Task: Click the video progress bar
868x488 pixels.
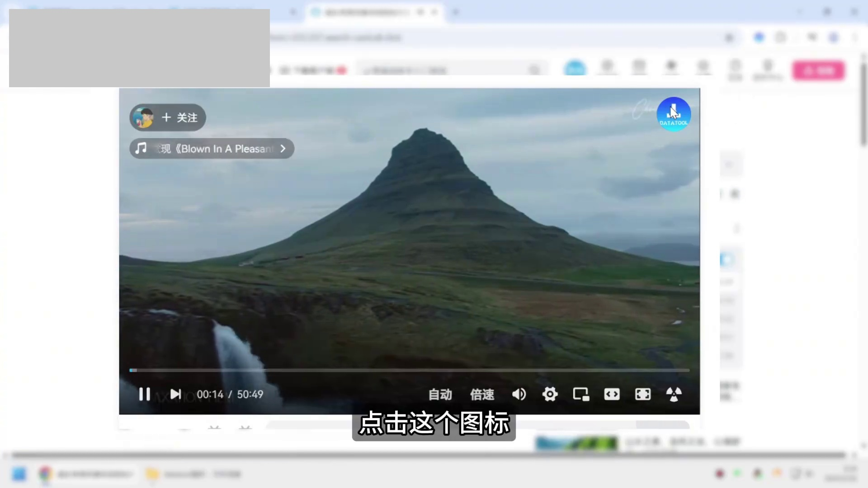Action: tap(409, 370)
